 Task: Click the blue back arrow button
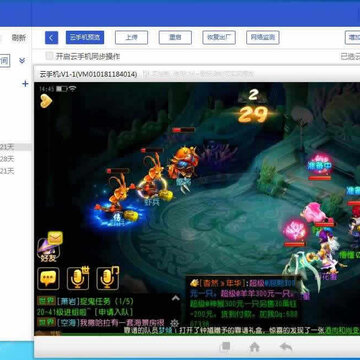tap(51, 38)
